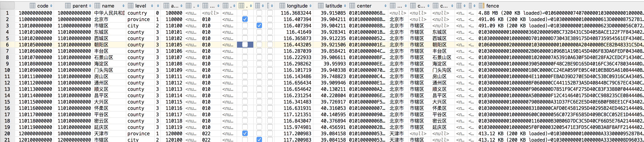Click the parent column table icon
This screenshot has height=142, width=644.
(68, 6)
